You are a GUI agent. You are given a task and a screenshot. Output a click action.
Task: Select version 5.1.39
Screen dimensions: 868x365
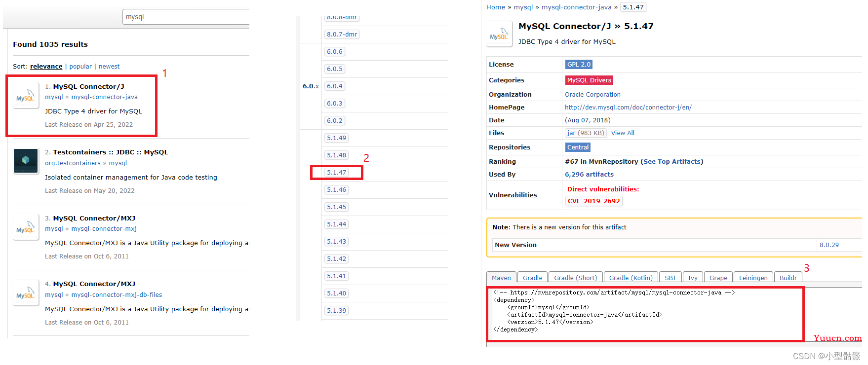(x=337, y=311)
